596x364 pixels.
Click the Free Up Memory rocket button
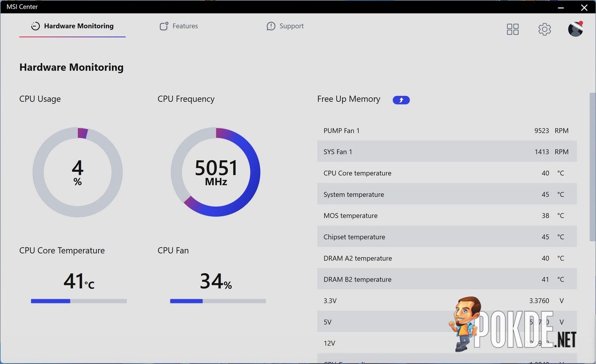coord(401,100)
